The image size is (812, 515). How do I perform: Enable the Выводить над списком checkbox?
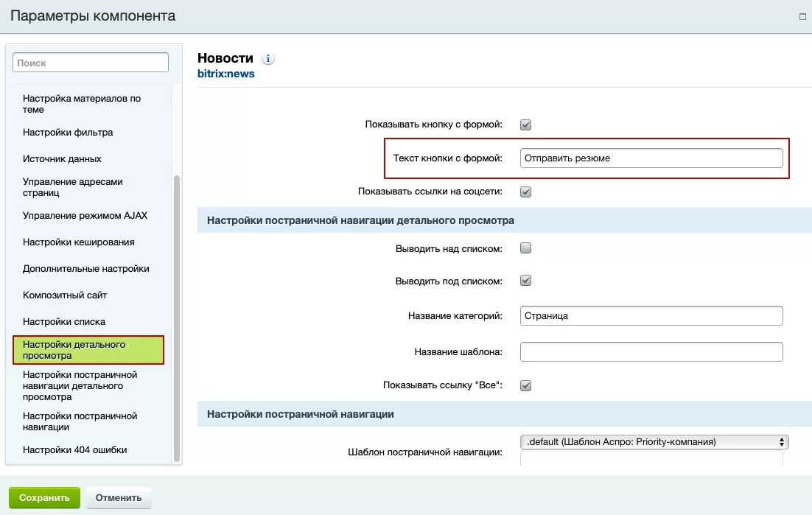(525, 248)
